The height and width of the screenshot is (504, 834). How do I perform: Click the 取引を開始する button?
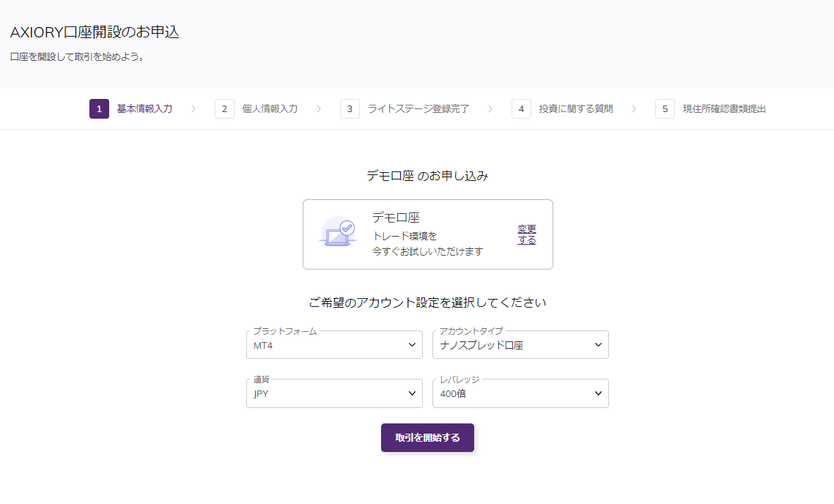(427, 437)
